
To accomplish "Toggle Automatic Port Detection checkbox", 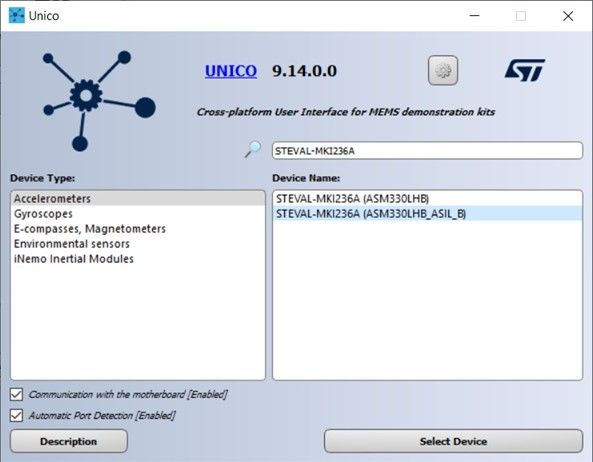I will [16, 415].
